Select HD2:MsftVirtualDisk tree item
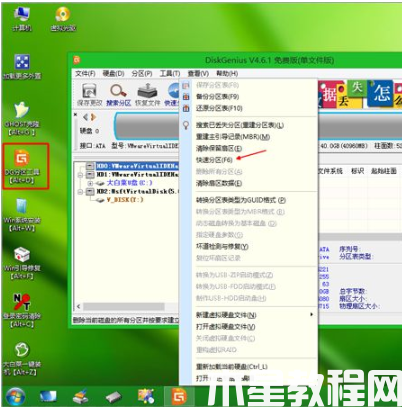The height and width of the screenshot is (407, 402). coord(137,191)
